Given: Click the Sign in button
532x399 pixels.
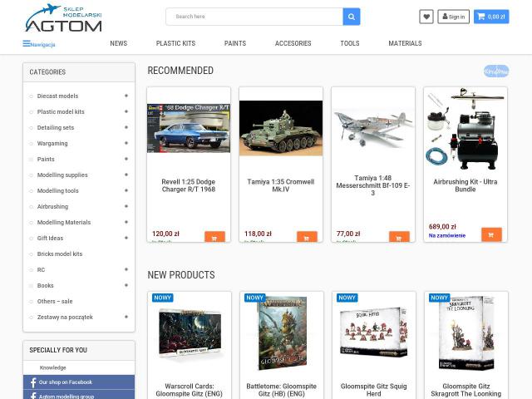Looking at the screenshot, I should point(453,17).
